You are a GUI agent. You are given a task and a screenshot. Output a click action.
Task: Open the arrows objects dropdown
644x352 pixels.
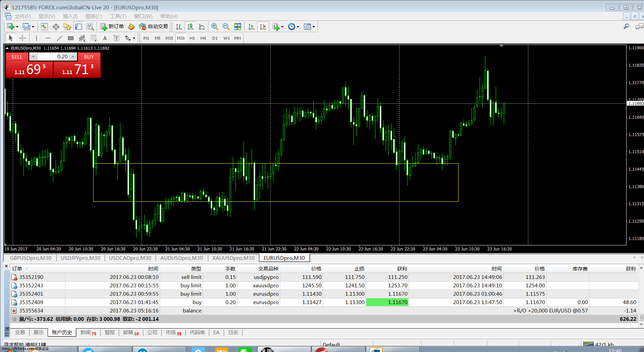130,38
